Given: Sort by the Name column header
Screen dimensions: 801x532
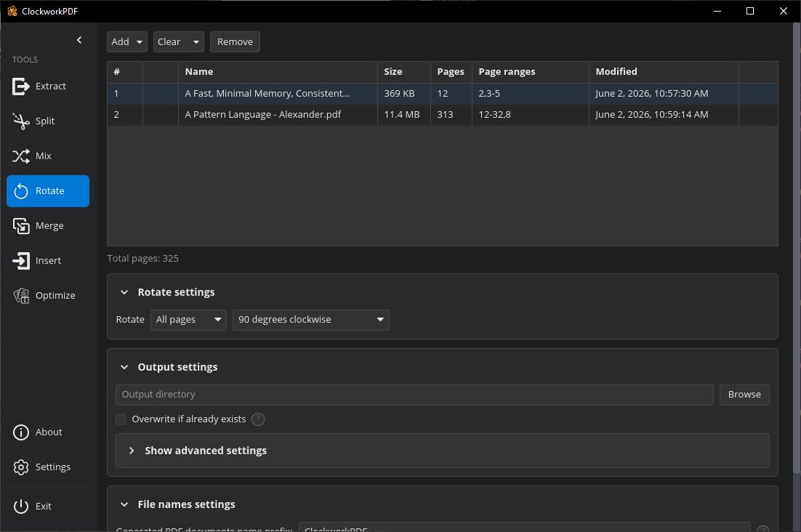Looking at the screenshot, I should [278, 72].
